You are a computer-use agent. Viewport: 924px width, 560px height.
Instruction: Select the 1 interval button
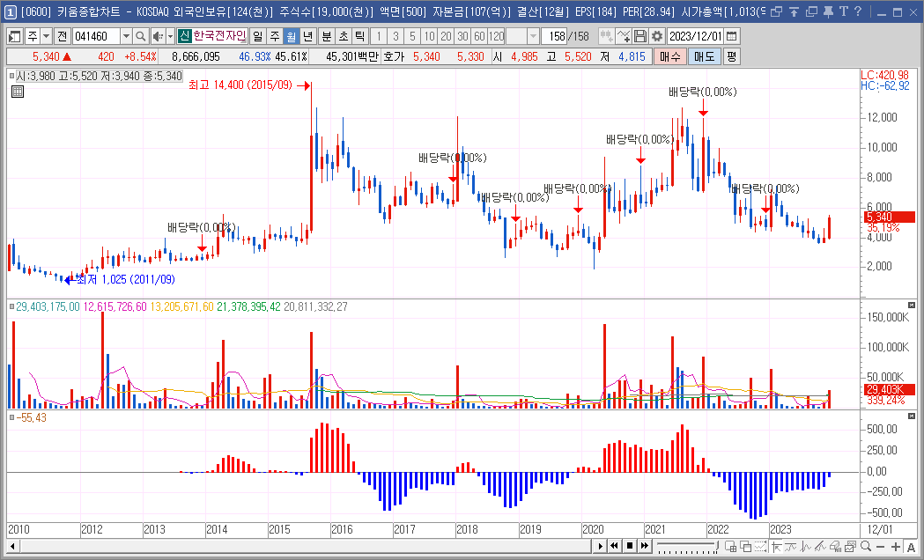[x=379, y=36]
